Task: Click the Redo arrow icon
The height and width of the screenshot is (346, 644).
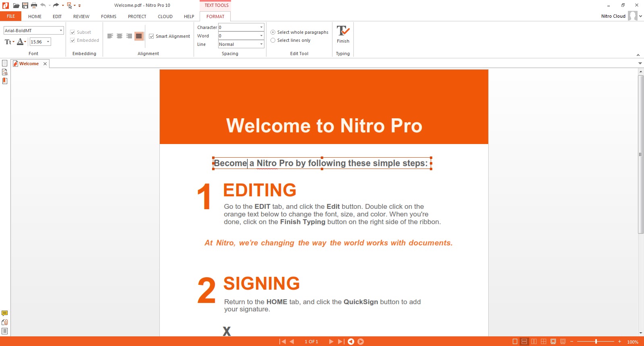Action: click(x=56, y=5)
